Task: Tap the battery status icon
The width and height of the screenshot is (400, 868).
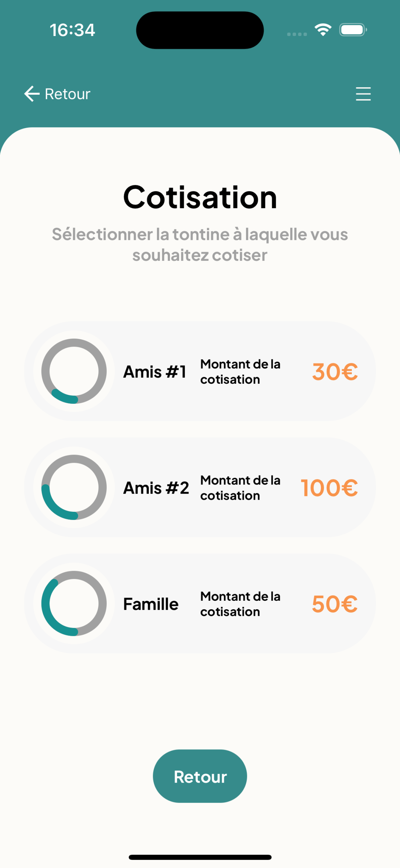Action: (x=353, y=30)
